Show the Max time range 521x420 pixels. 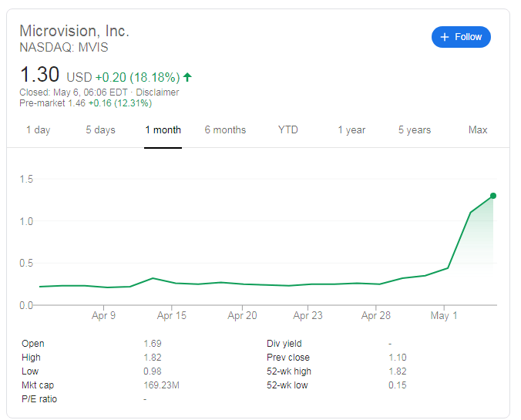tap(478, 130)
